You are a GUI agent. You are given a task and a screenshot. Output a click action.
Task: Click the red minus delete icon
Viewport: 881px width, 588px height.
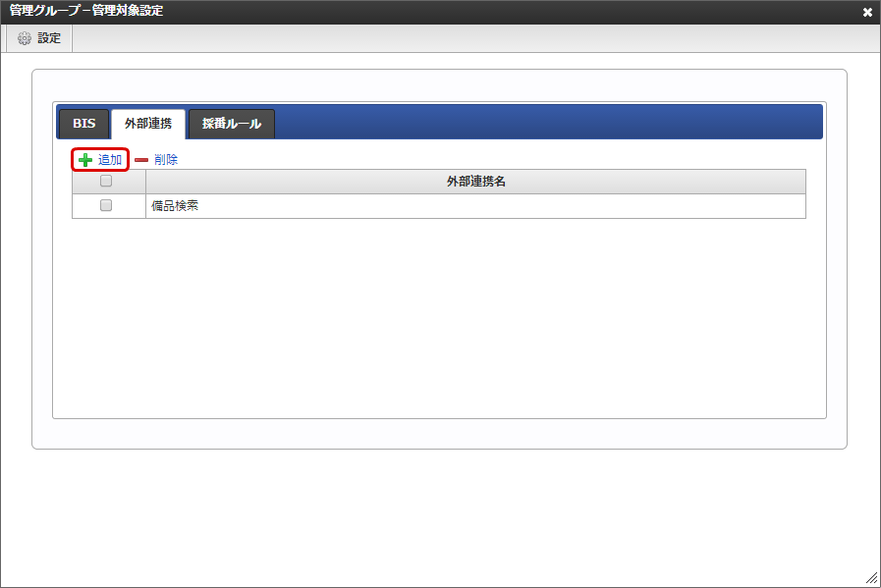click(x=141, y=160)
